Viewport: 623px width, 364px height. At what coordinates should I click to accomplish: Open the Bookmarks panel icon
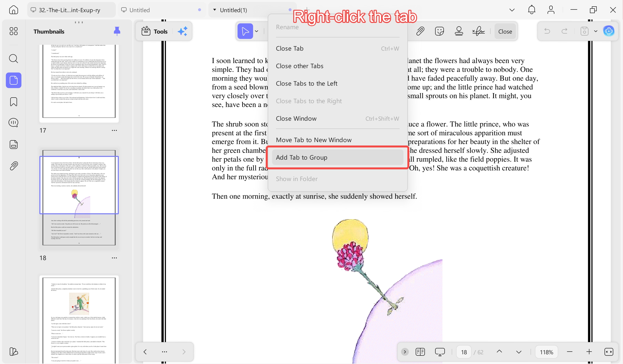(14, 102)
